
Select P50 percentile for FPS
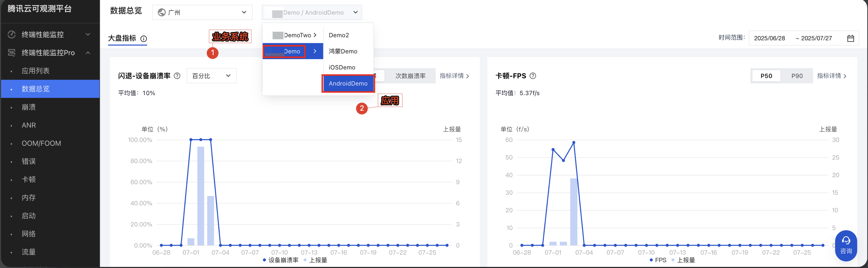[x=766, y=76]
